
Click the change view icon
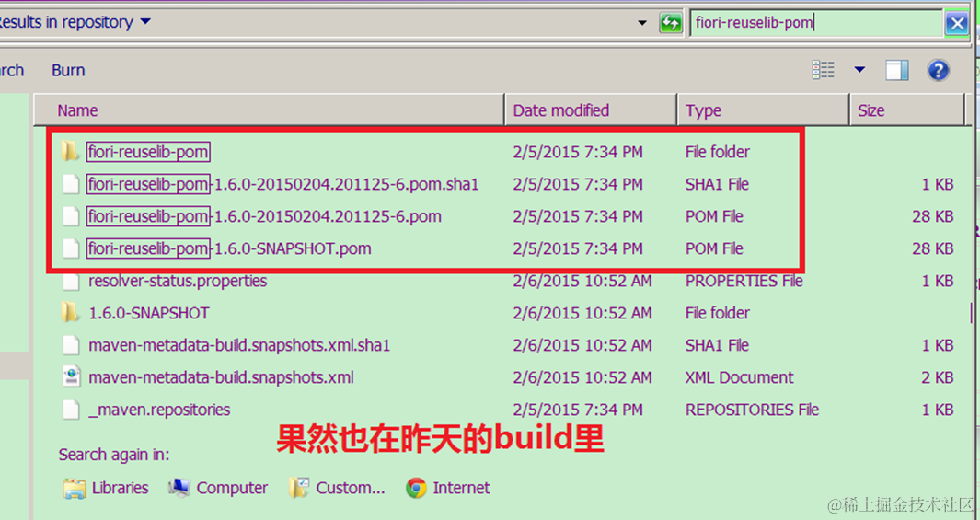pos(823,70)
